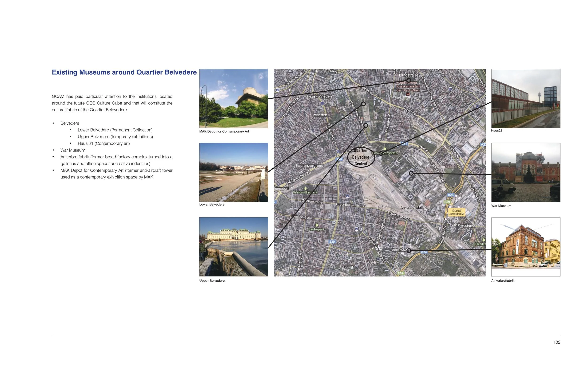Image resolution: width=588 pixels, height=380 pixels.
Task: Click the Haus21 building photo
Action: coord(525,98)
